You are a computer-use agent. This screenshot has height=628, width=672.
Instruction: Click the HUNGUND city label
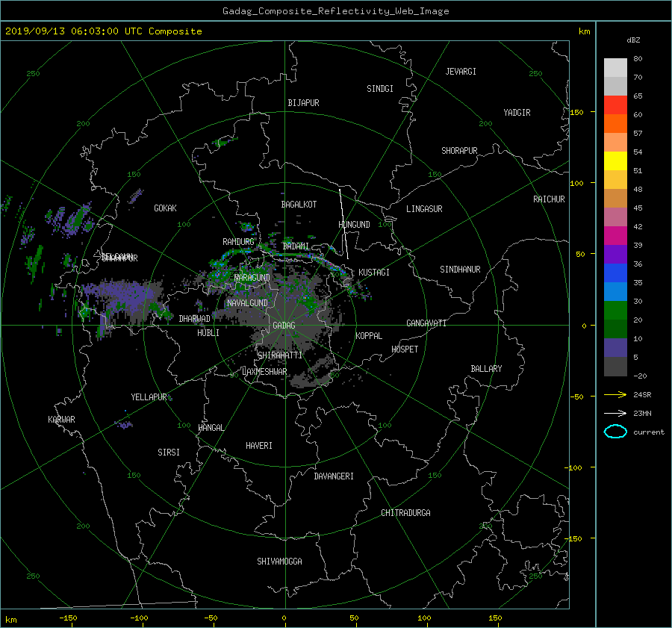(x=354, y=224)
